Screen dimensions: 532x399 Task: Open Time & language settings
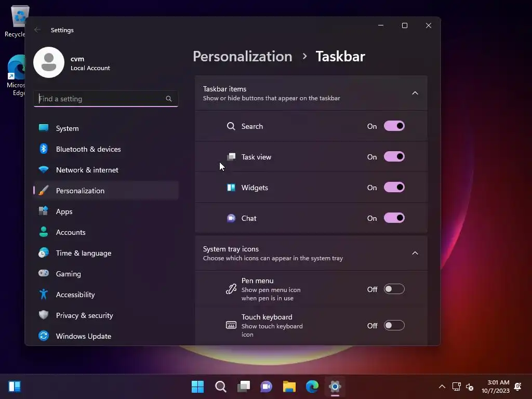coord(106,253)
